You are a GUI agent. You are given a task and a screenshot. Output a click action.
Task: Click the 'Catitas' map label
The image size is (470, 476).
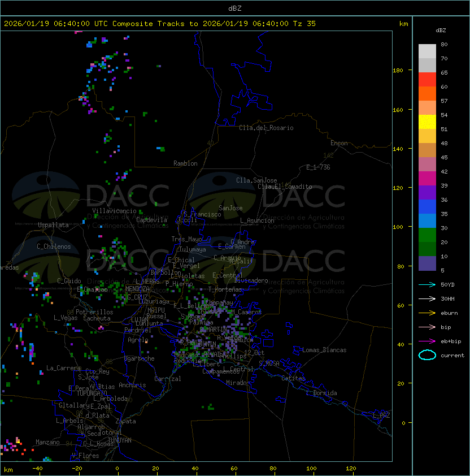[293, 378]
